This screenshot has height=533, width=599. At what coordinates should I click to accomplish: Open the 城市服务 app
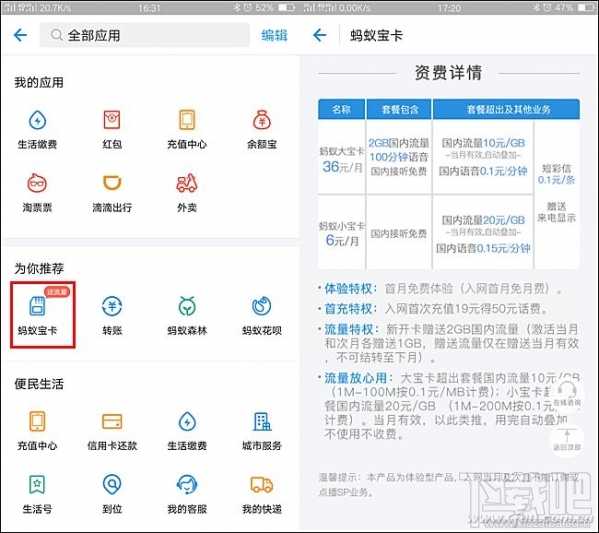pos(262,431)
